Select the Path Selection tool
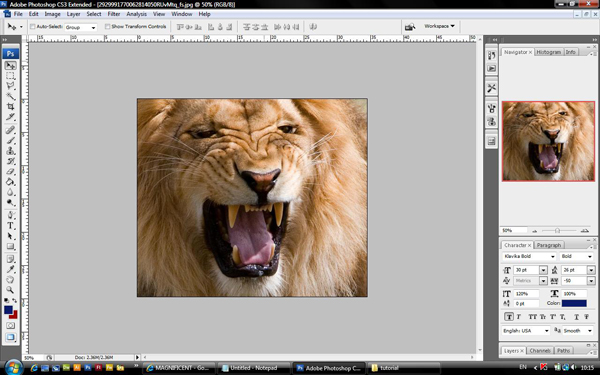Screen dimensions: 600x375 (10, 236)
